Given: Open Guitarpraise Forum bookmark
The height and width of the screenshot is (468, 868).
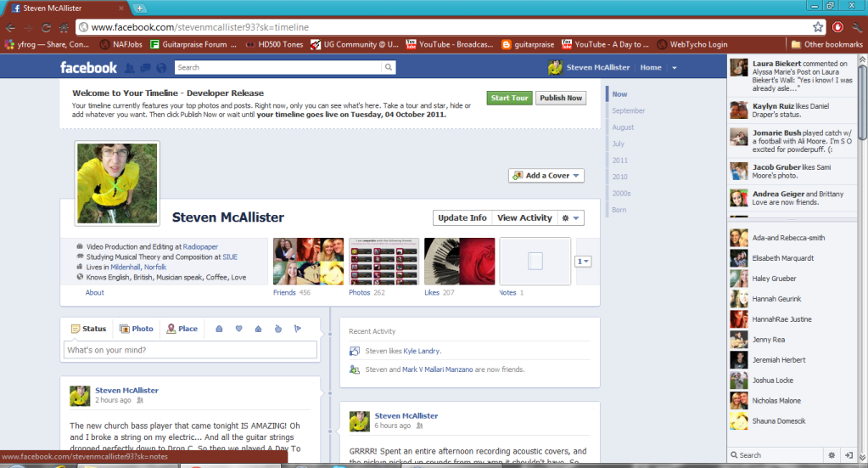Looking at the screenshot, I should click(x=193, y=44).
